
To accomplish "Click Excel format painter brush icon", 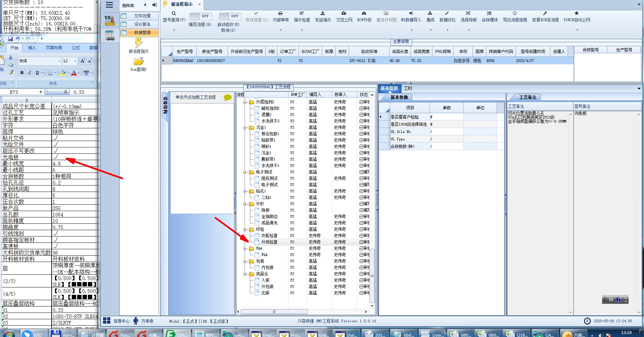I will [x=11, y=72].
